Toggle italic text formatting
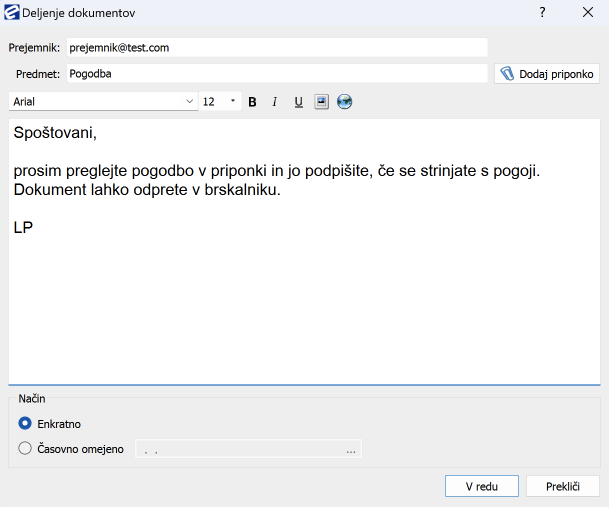The height and width of the screenshot is (507, 609). click(x=275, y=102)
